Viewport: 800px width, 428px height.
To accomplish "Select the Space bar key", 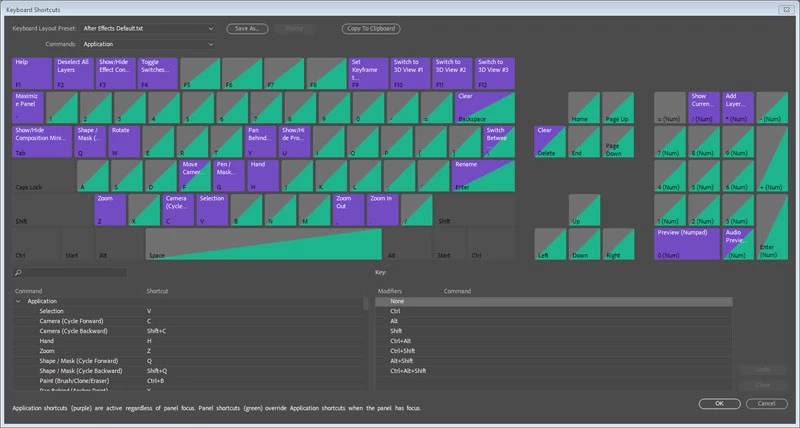I will click(264, 244).
